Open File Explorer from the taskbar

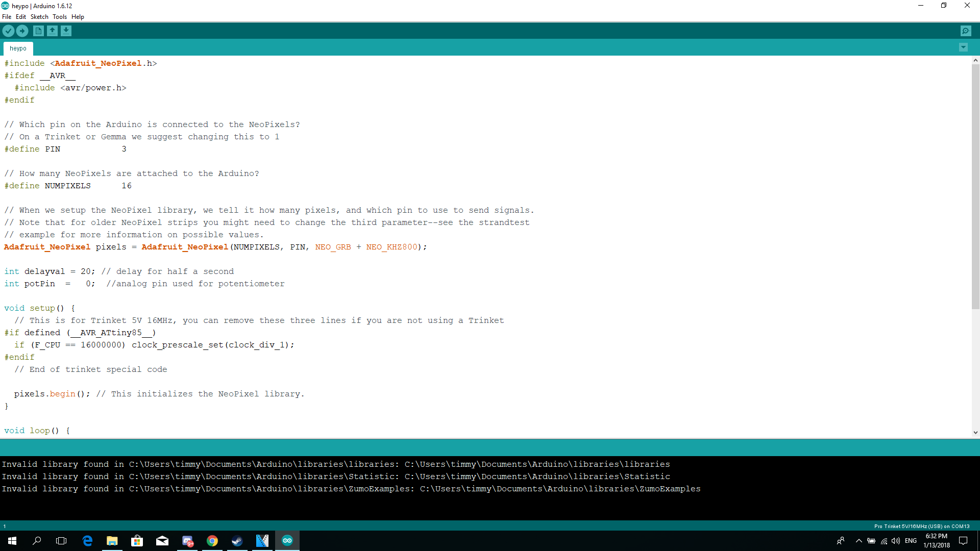tap(112, 540)
